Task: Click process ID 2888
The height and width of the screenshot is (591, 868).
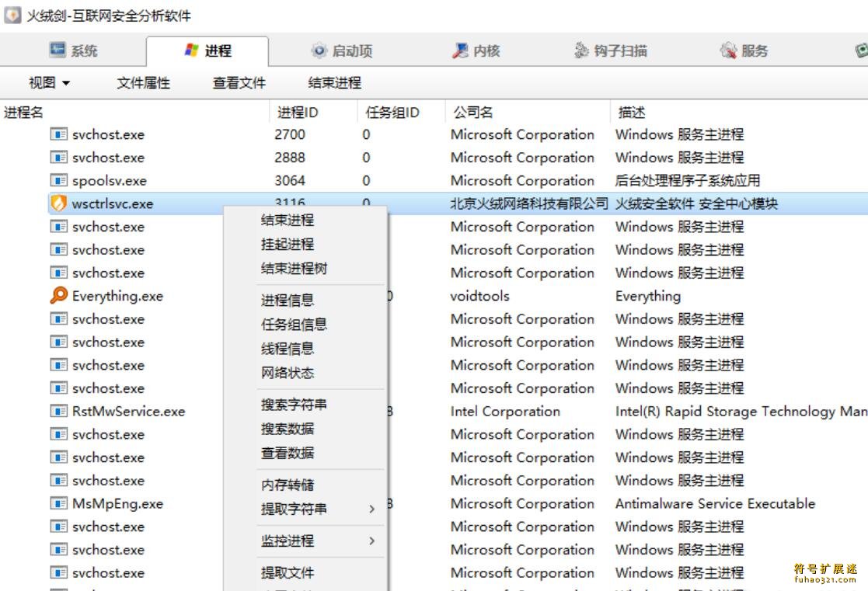Action: (x=290, y=158)
